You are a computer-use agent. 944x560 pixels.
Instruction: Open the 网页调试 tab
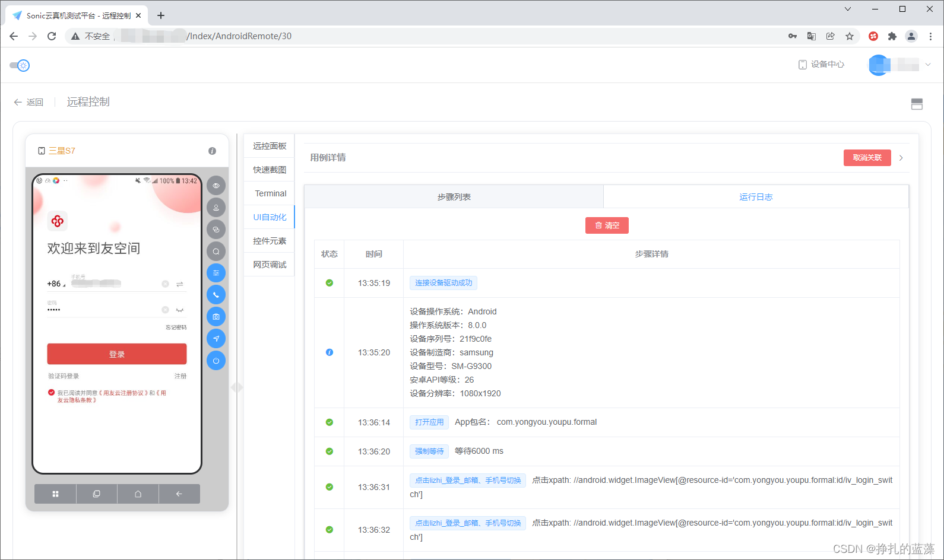(x=270, y=265)
